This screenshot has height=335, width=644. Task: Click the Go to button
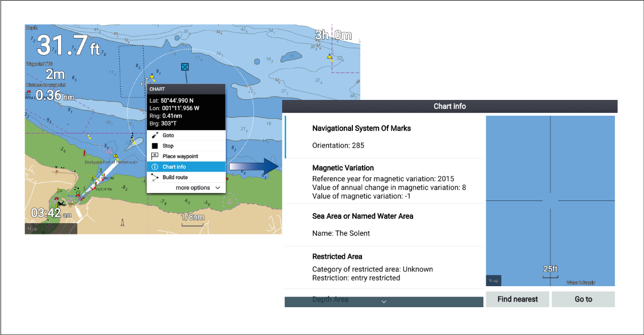pyautogui.click(x=583, y=299)
